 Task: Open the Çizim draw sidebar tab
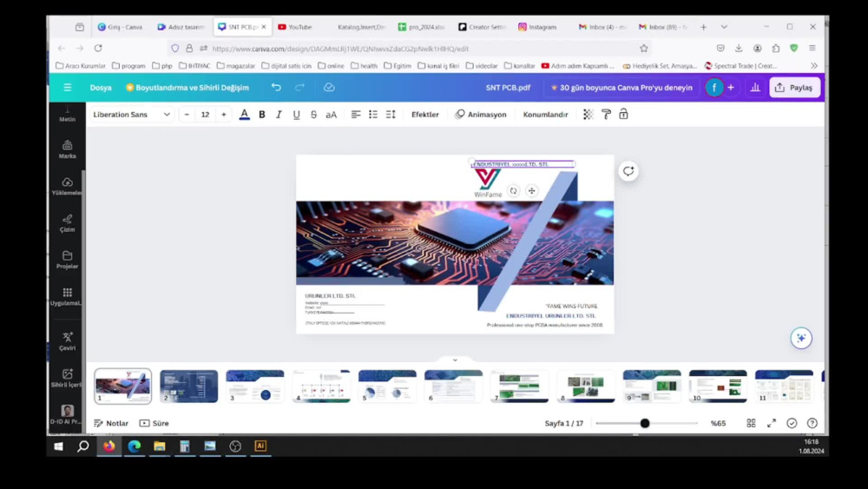click(x=68, y=223)
